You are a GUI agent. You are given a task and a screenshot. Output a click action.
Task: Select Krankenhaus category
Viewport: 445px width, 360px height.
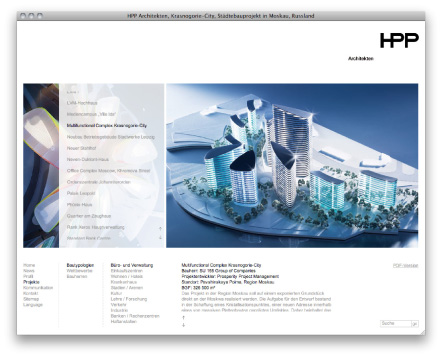(x=124, y=282)
